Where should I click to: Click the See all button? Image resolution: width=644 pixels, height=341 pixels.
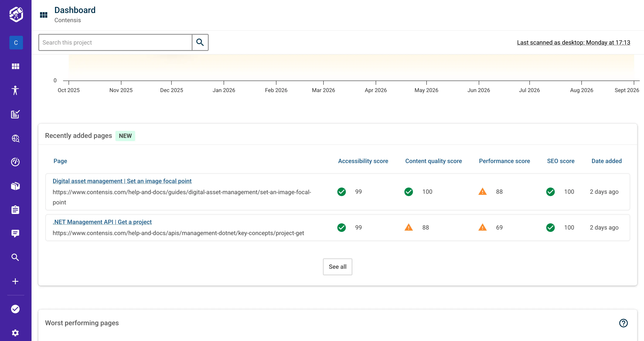pyautogui.click(x=338, y=267)
